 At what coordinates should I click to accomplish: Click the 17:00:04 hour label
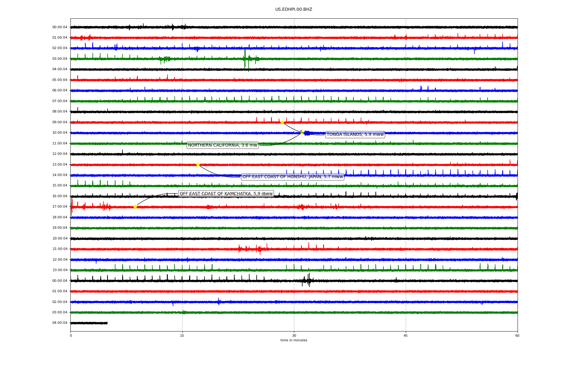coord(60,207)
